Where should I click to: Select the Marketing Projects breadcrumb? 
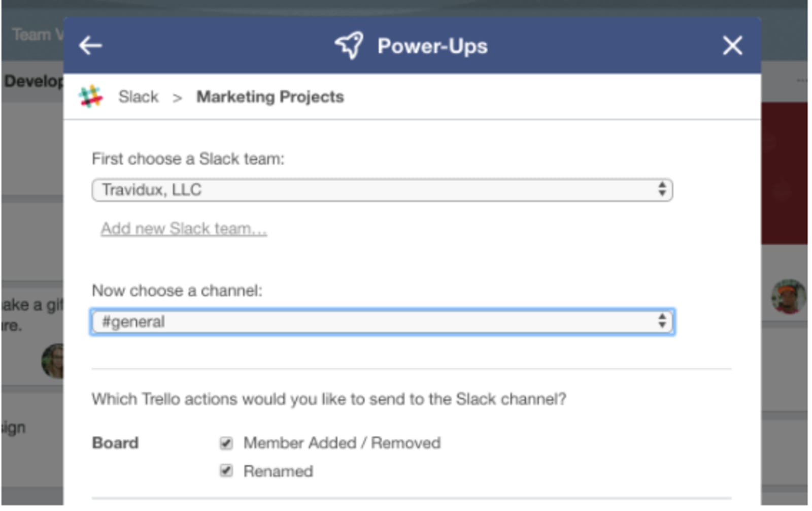point(270,97)
